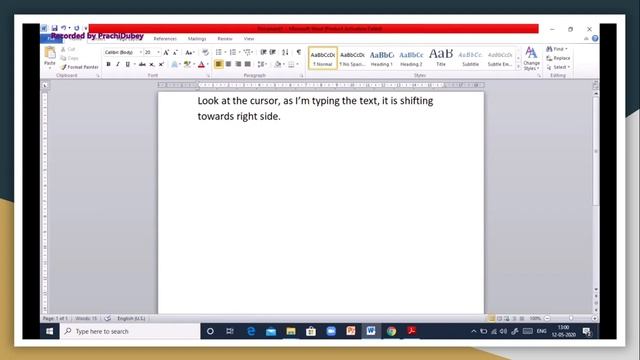Toggle Underline formatting

coord(128,64)
